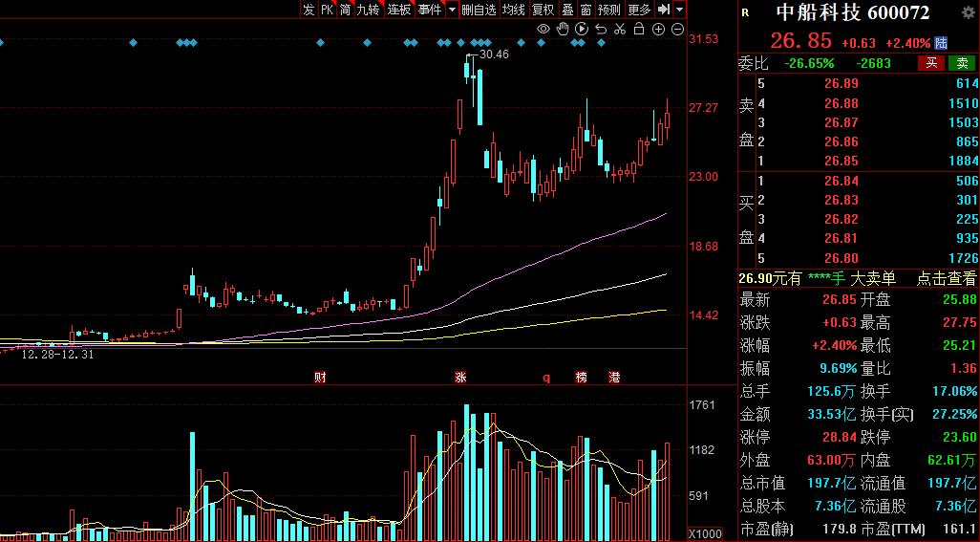
Task: Click the blue 陆 badge
Action: point(941,42)
